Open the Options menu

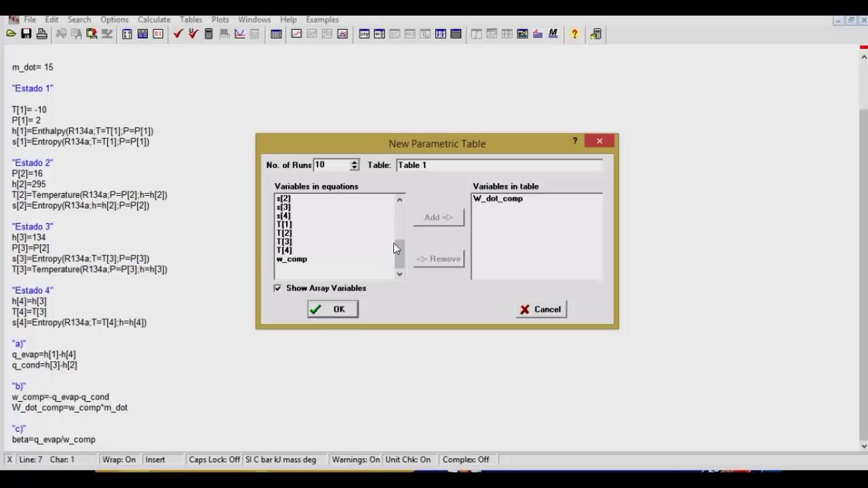115,20
